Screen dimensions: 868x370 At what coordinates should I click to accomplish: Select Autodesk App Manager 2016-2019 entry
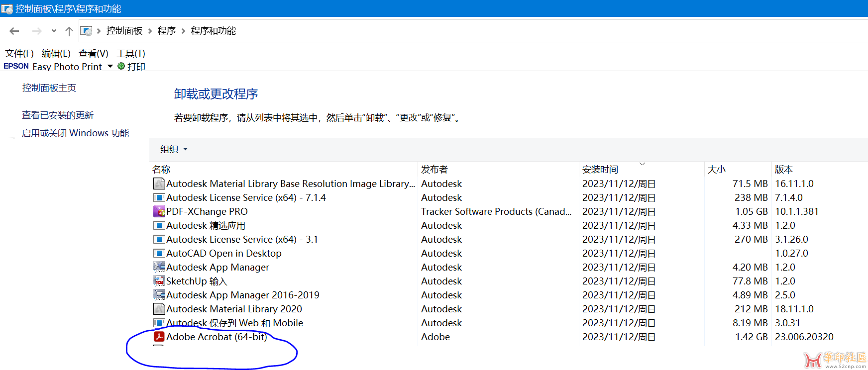(243, 295)
